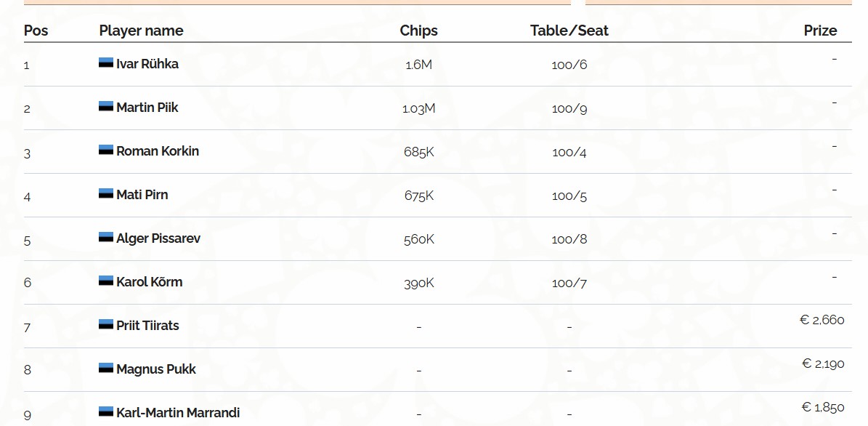Click the flag icon beside Mati Pirn
The image size is (868, 426).
(106, 194)
